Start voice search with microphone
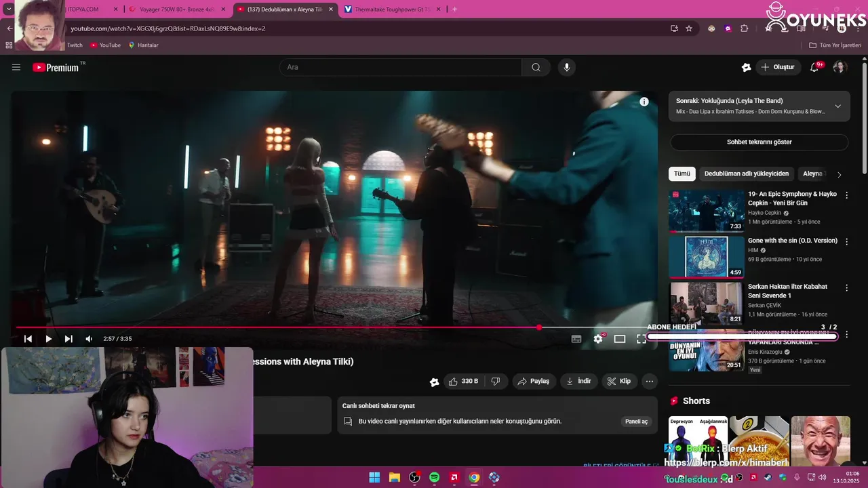Viewport: 868px width, 488px height. [567, 67]
